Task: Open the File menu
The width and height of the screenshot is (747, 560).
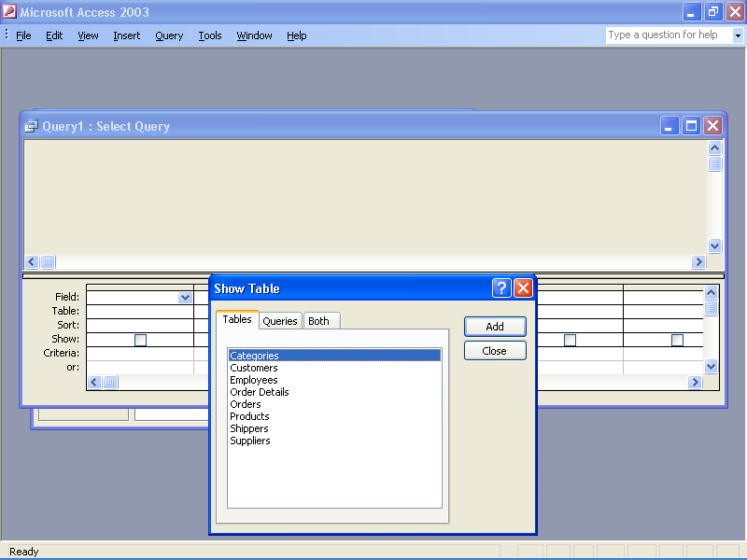Action: point(23,35)
